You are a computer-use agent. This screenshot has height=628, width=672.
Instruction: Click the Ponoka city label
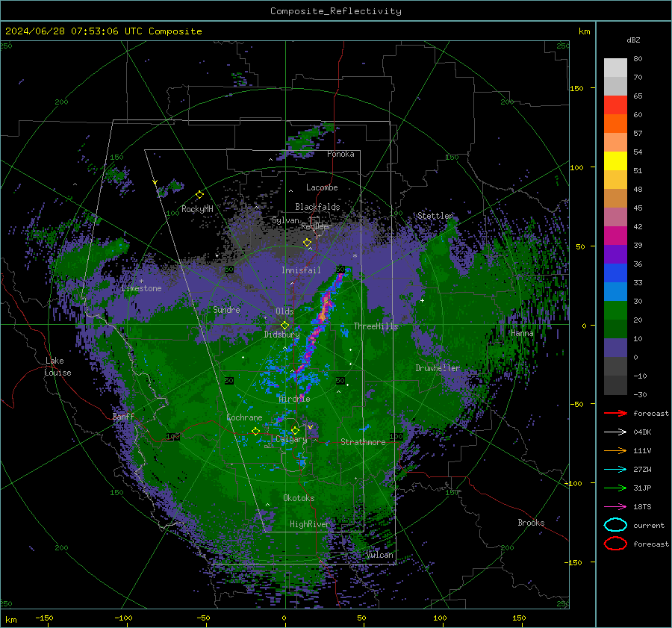click(x=340, y=154)
